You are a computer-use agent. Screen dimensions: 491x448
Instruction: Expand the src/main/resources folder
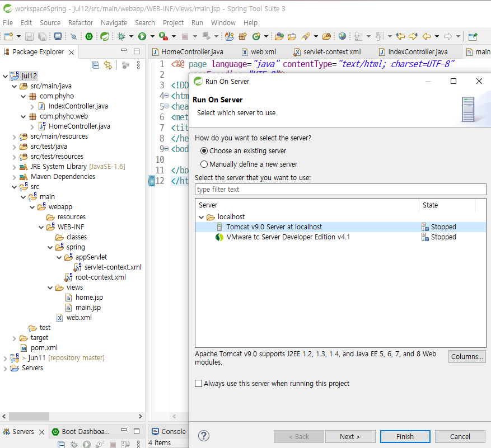[x=14, y=136]
